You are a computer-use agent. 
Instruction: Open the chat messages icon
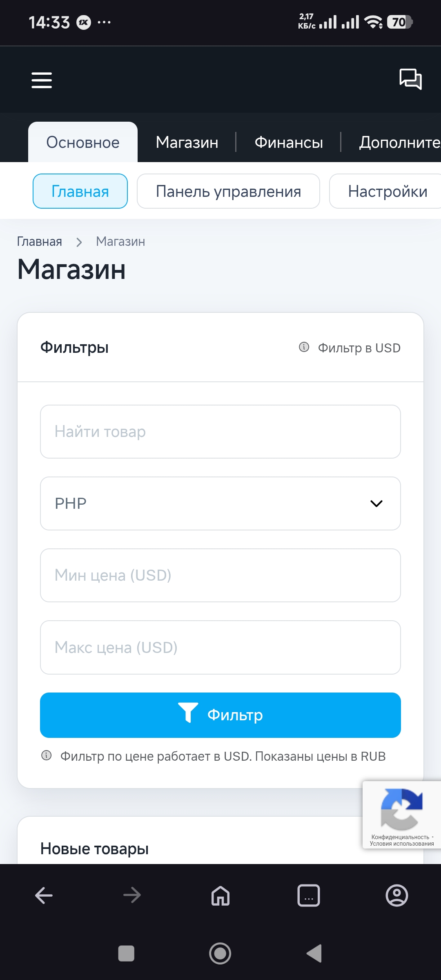click(410, 79)
